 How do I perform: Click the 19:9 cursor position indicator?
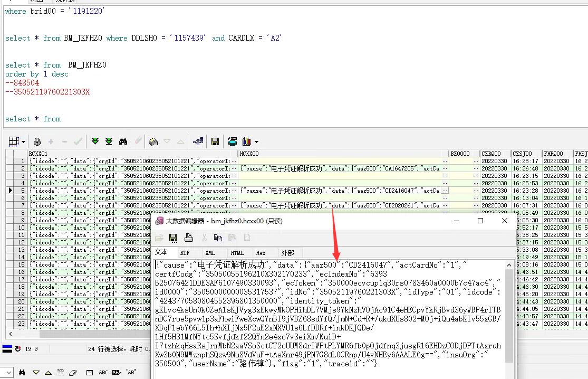point(31,348)
